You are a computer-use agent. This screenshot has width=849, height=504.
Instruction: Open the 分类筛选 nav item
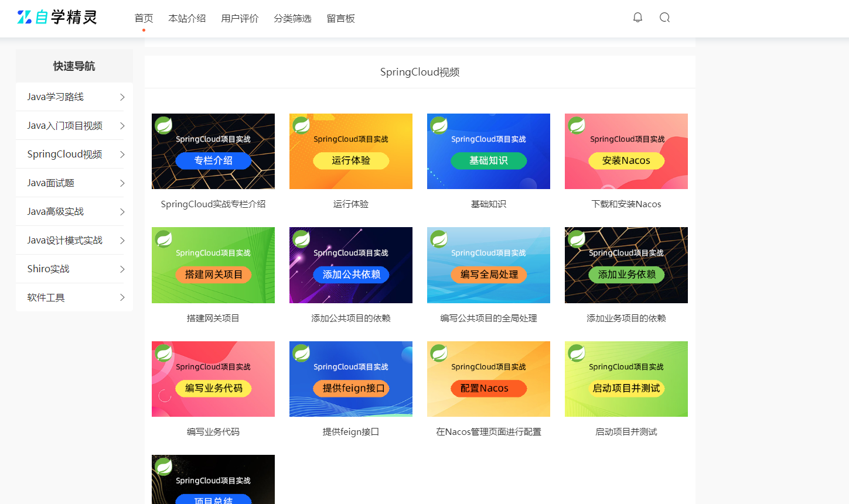pos(292,18)
